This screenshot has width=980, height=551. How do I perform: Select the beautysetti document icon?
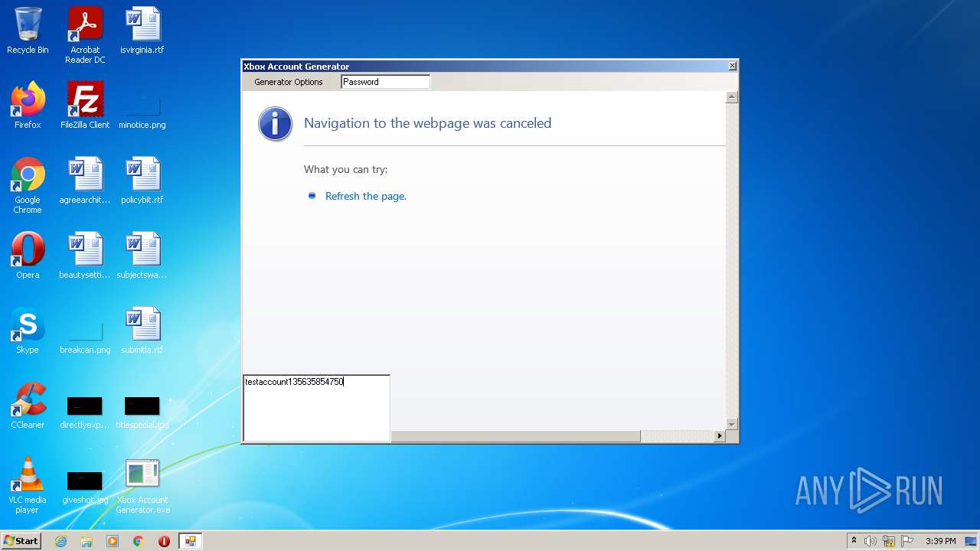(x=85, y=256)
